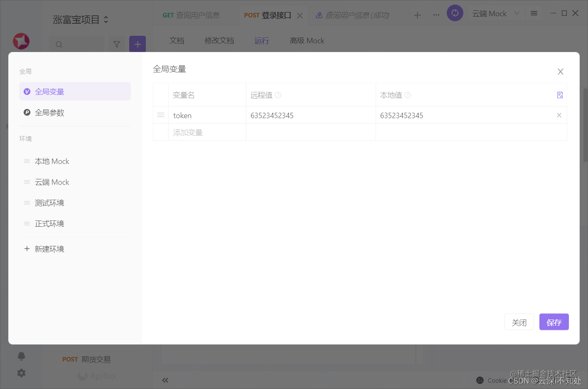
Task: Click the 关闭 button
Action: pos(519,322)
